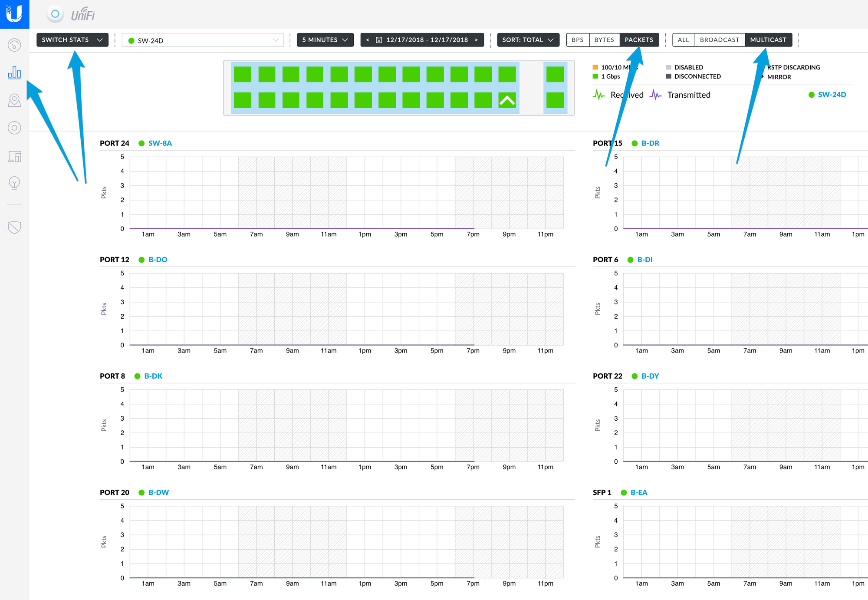868x600 pixels.
Task: Open the Map pin sidebar icon
Action: (14, 100)
